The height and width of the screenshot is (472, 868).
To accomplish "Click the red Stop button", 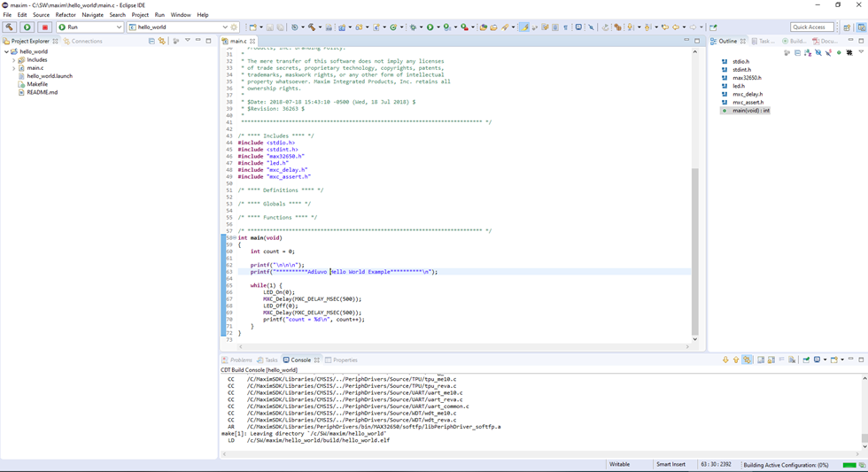I will (44, 27).
